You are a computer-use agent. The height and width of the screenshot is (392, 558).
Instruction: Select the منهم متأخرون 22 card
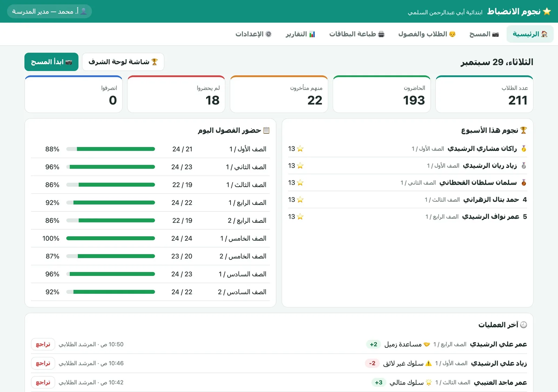tap(279, 94)
